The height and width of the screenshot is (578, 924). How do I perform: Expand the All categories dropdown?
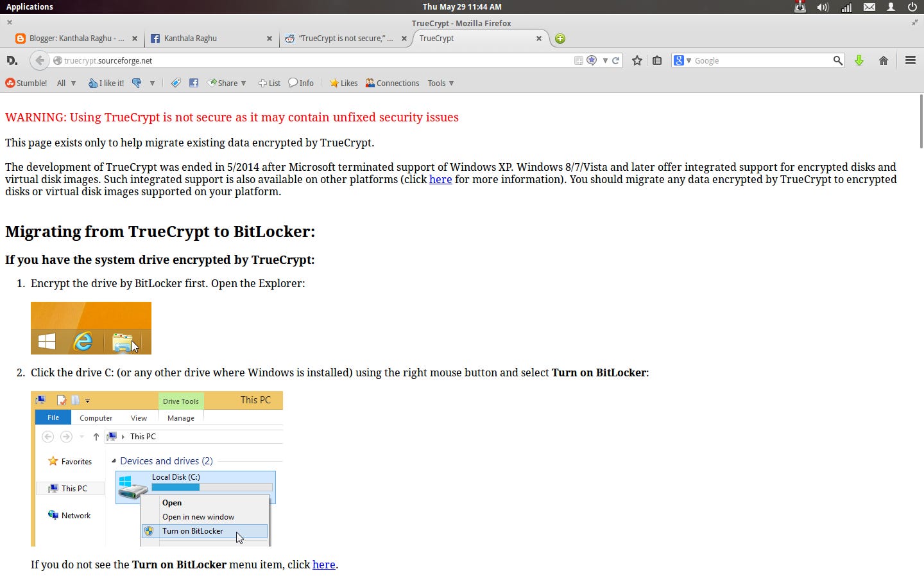pyautogui.click(x=66, y=83)
